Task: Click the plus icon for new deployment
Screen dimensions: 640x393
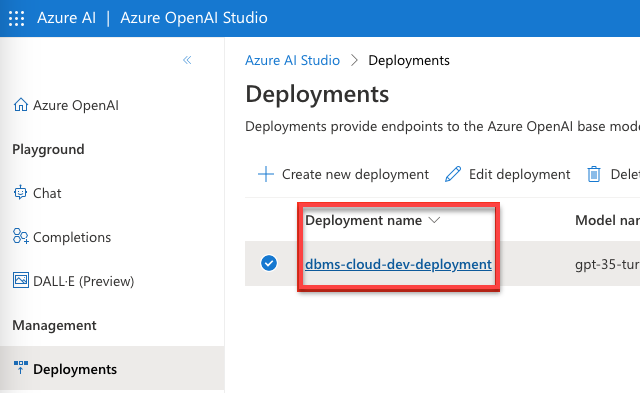Action: click(266, 174)
